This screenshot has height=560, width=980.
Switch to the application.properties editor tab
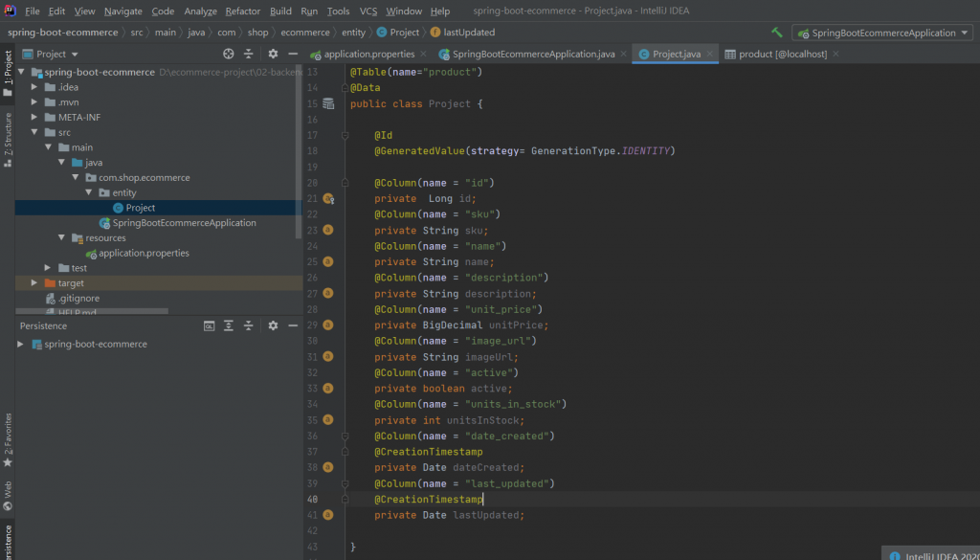point(368,55)
